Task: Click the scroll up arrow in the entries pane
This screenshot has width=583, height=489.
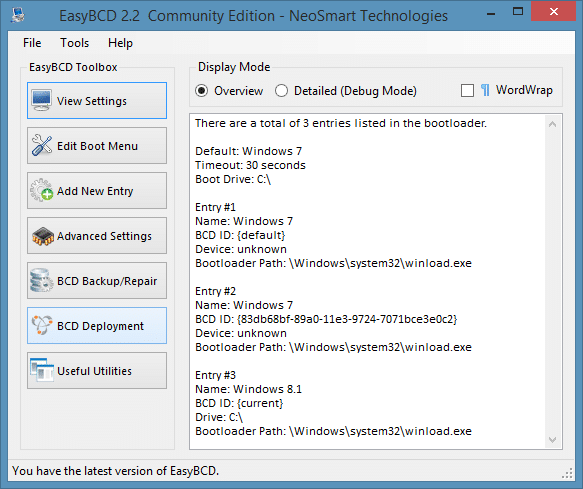Action: click(553, 124)
